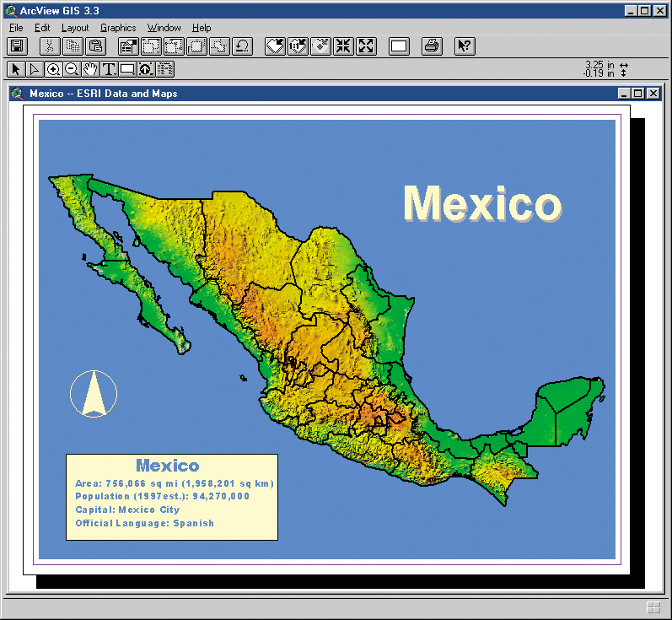This screenshot has height=620, width=672.
Task: Click the Copy icon in the toolbar
Action: tap(73, 46)
